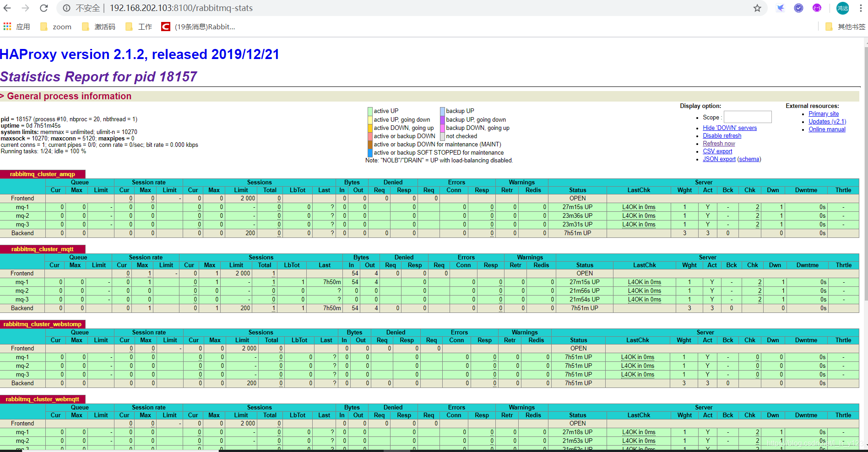The width and height of the screenshot is (868, 452).
Task: Click 'Statistics Report for pid 18157' heading
Action: [x=98, y=77]
